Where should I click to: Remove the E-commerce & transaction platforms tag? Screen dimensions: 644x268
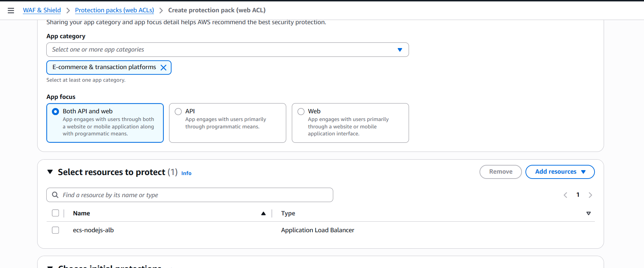point(163,67)
